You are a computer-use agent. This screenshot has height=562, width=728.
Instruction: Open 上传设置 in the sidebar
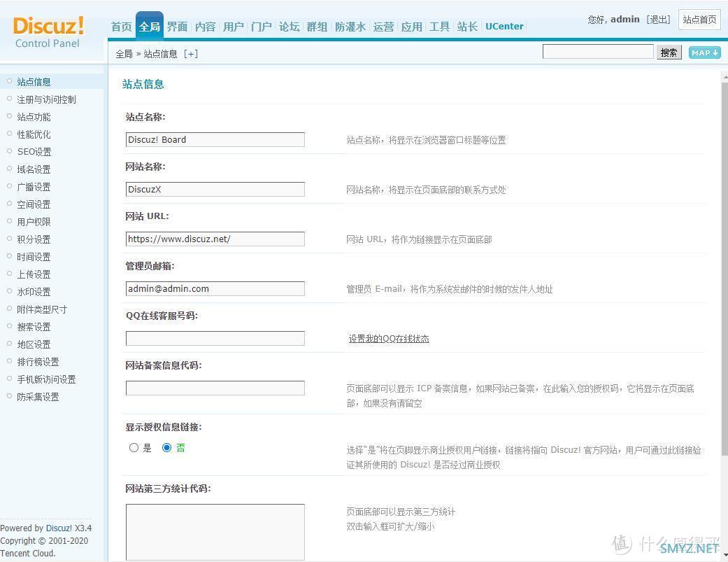click(34, 274)
